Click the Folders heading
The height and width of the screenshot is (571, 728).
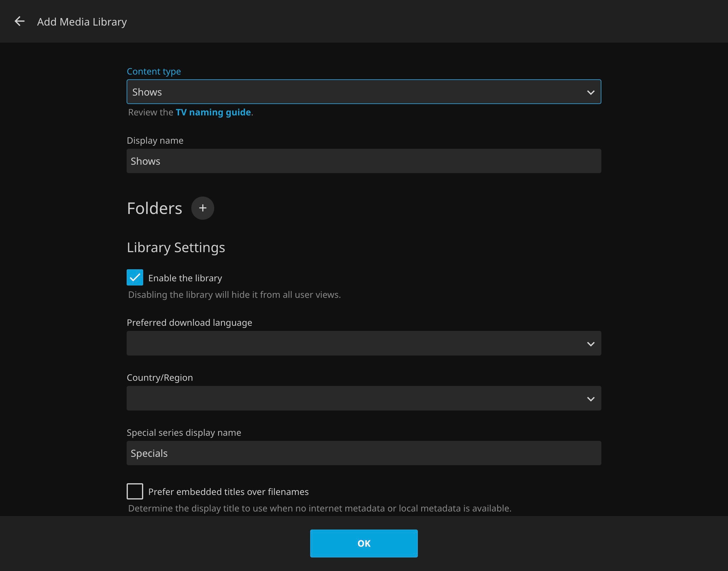[x=154, y=208]
